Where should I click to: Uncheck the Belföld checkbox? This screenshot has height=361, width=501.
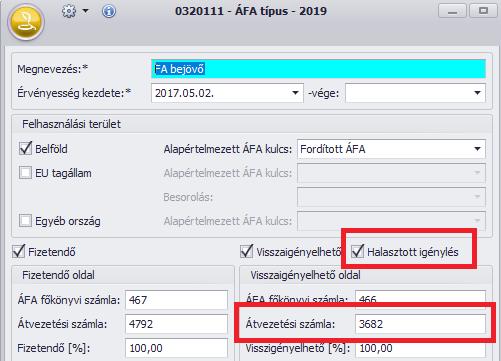click(x=26, y=149)
